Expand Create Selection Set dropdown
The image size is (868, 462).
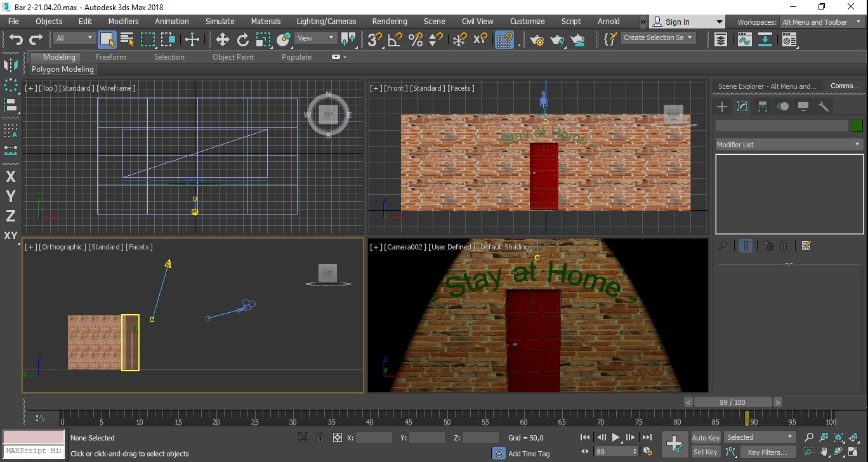[x=658, y=37]
